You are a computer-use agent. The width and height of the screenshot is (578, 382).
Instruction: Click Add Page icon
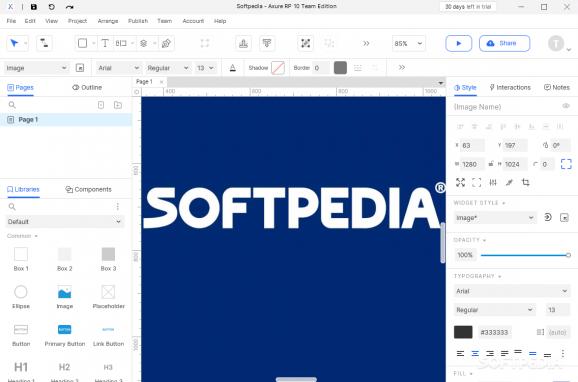pos(101,105)
